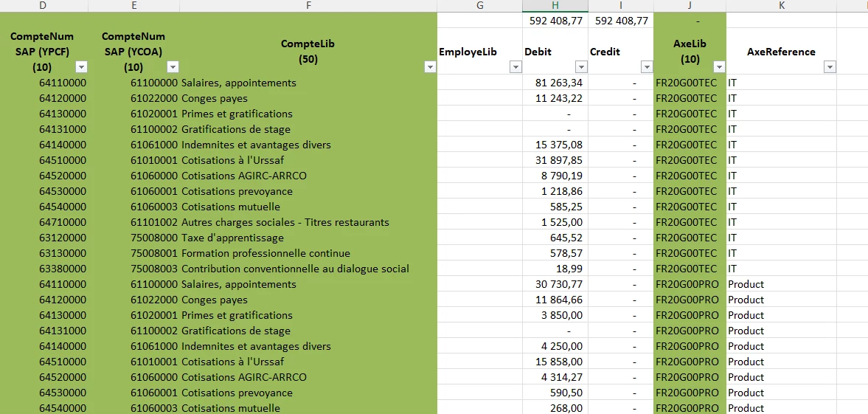The width and height of the screenshot is (868, 414).
Task: Select column D header
Action: [x=44, y=6]
